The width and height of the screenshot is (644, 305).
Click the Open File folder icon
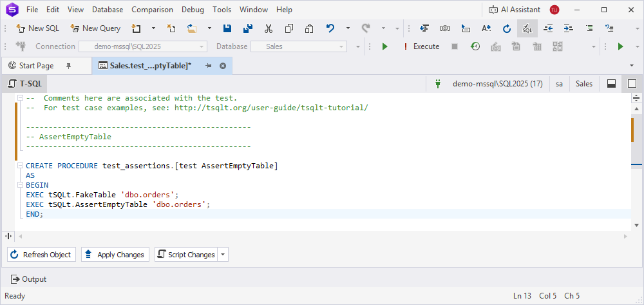192,28
